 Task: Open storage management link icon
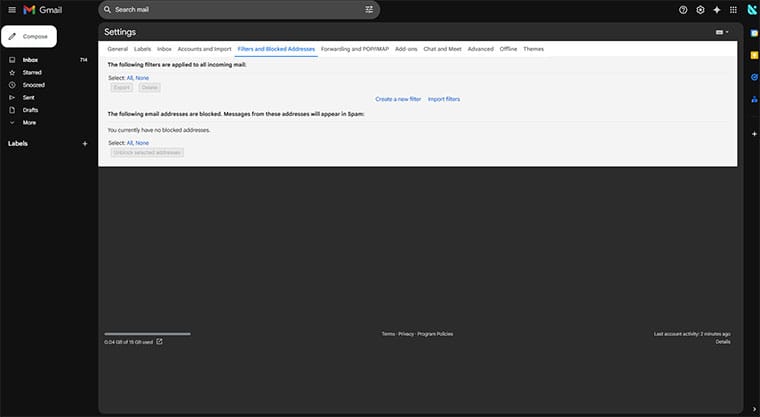tap(159, 342)
